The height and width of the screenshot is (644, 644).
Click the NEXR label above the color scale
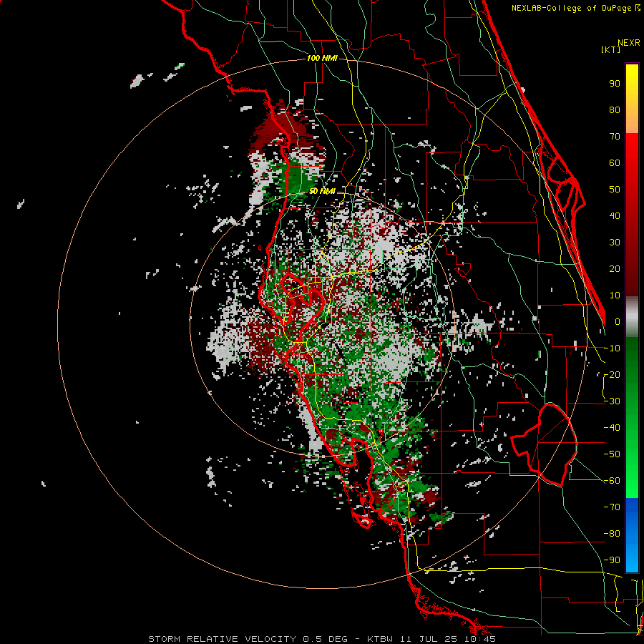pos(629,43)
